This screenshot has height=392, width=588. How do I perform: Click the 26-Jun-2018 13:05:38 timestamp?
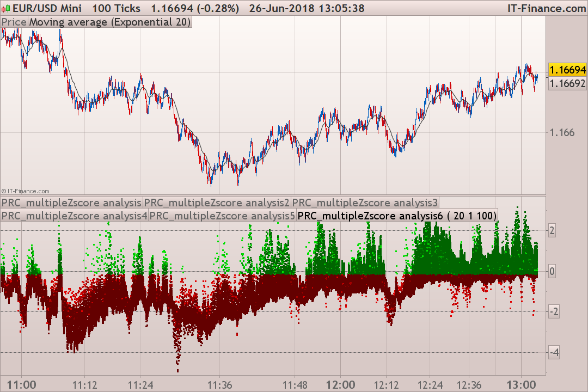(x=307, y=8)
